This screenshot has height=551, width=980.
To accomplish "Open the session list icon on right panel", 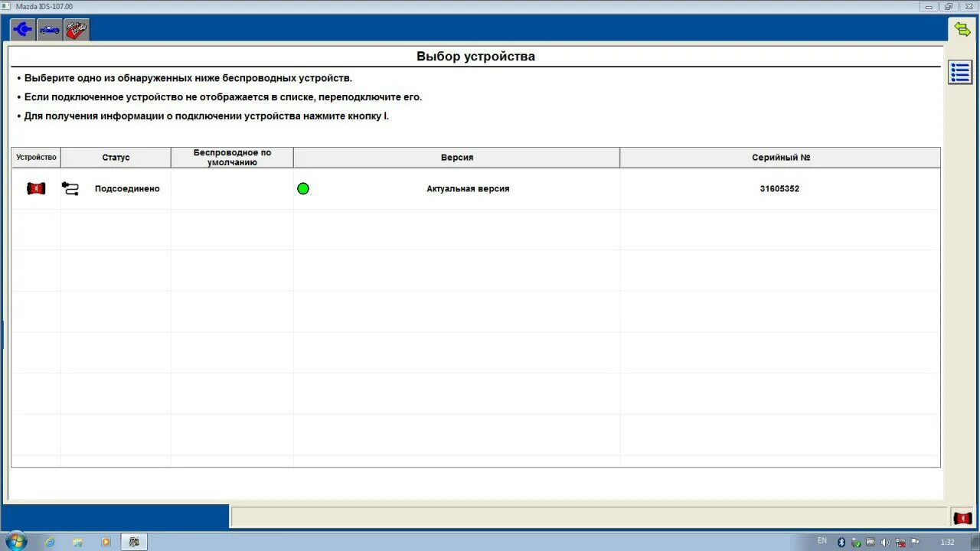I will pyautogui.click(x=959, y=72).
